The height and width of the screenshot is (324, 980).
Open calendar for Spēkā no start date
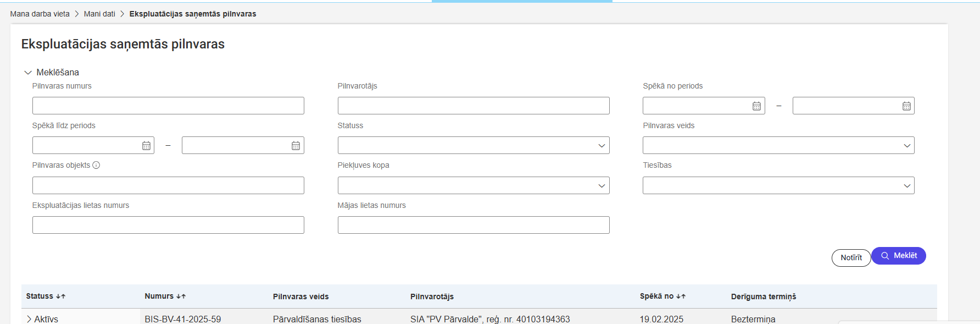tap(756, 106)
